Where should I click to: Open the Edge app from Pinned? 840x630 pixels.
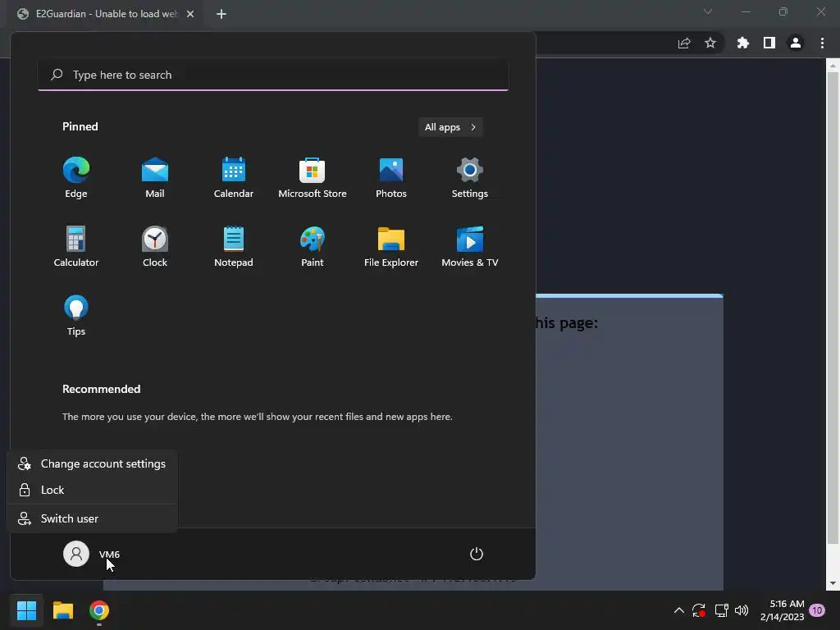(x=76, y=177)
